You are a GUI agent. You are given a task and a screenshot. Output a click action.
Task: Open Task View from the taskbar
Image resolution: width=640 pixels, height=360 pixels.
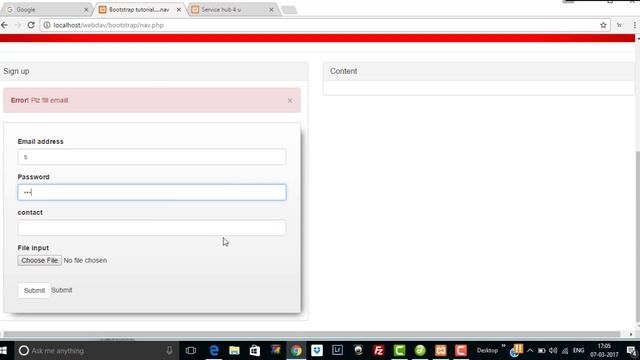(x=191, y=351)
